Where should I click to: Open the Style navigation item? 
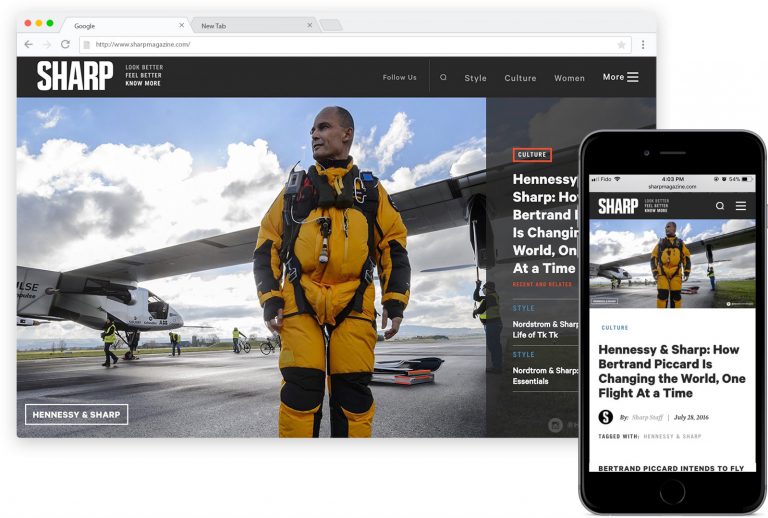[x=475, y=78]
